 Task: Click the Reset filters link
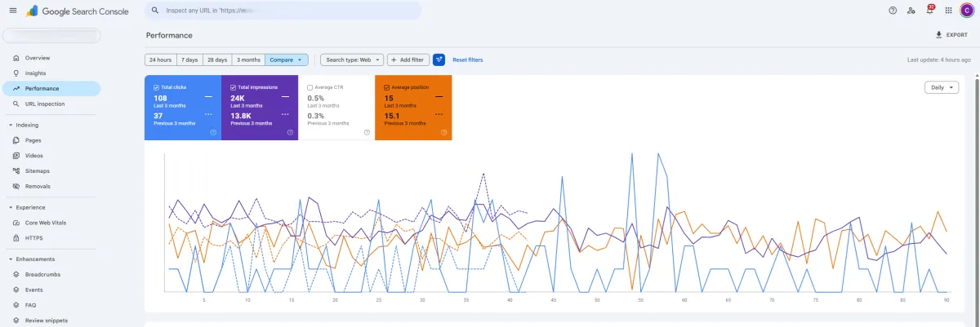click(467, 60)
